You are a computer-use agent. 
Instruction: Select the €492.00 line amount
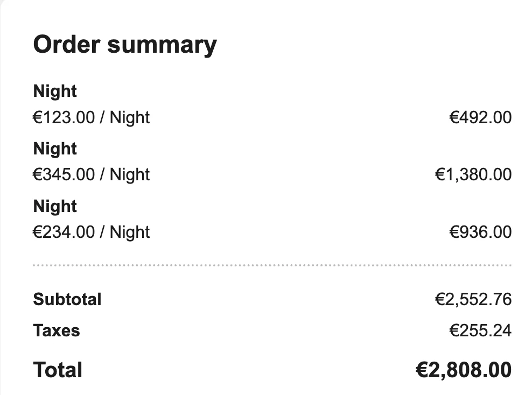pyautogui.click(x=480, y=117)
